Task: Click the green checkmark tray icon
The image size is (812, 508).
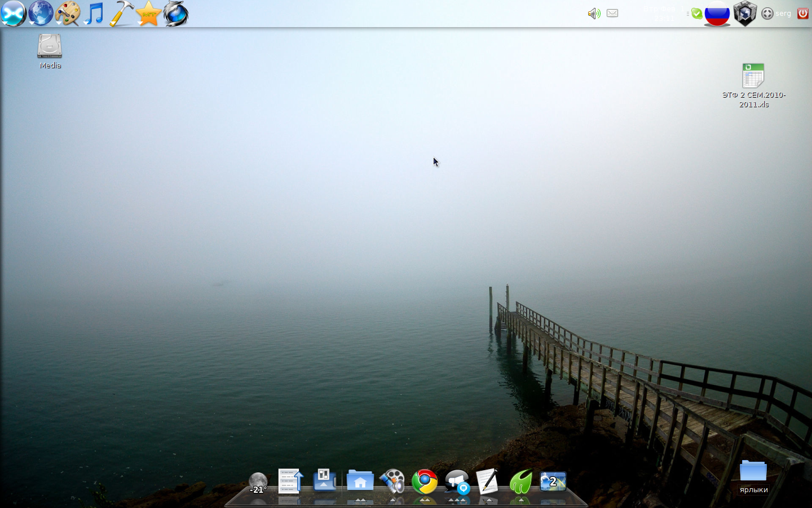Action: (697, 14)
